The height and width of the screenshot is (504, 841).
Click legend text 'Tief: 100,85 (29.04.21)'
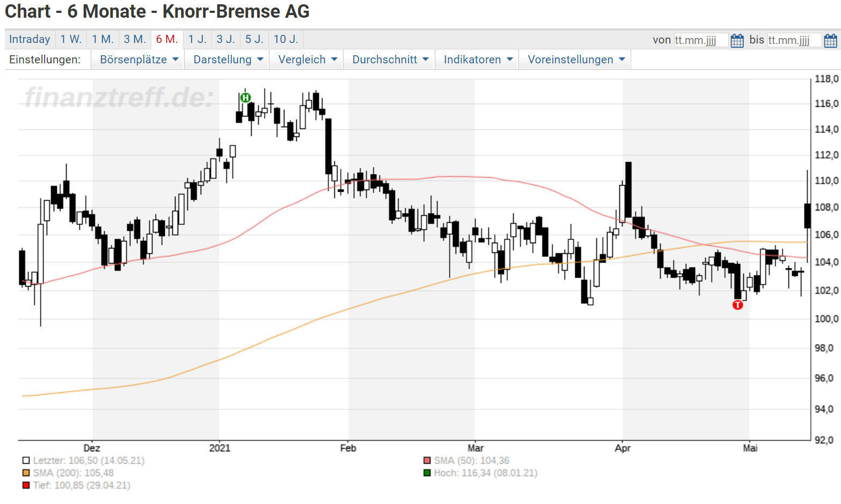tap(82, 485)
